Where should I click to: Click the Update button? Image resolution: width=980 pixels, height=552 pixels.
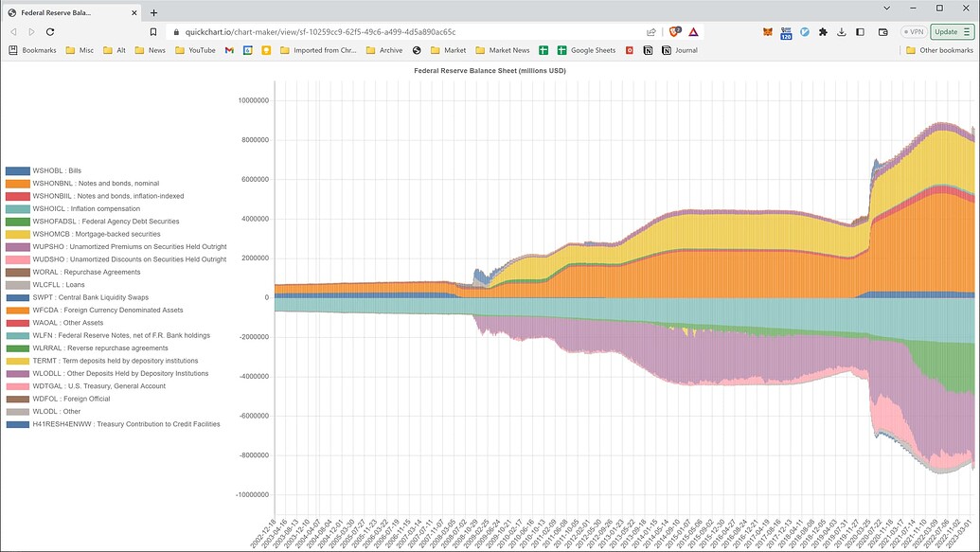(x=951, y=31)
